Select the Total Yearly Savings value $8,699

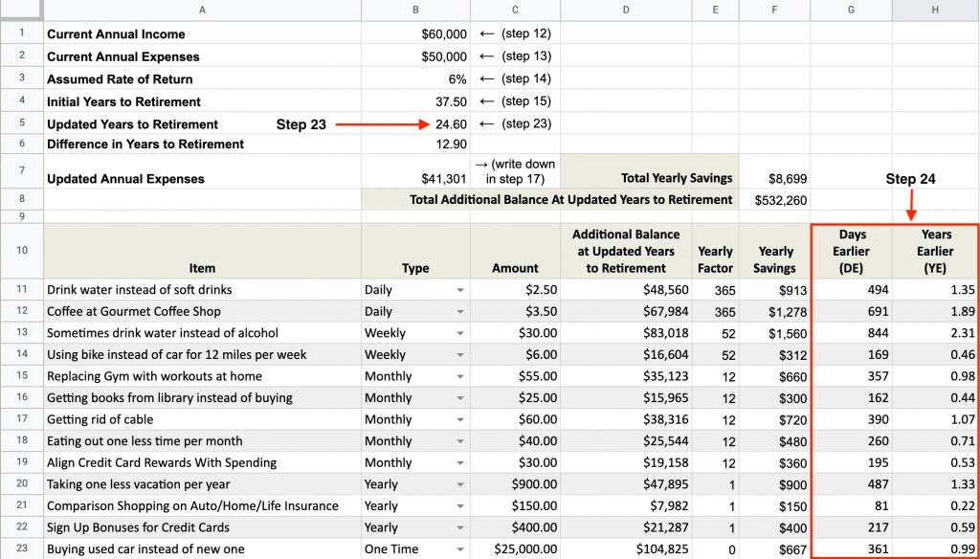click(788, 178)
